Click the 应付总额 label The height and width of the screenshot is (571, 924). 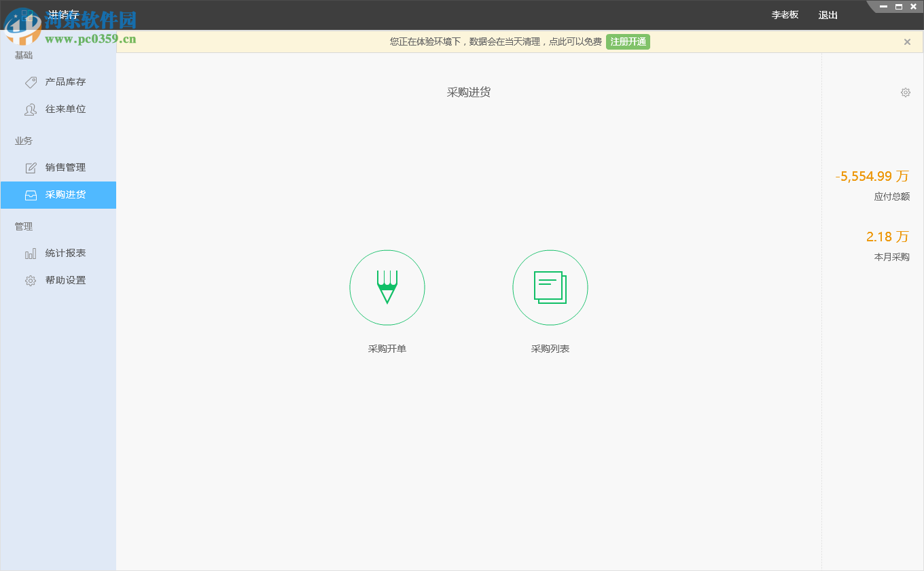(x=892, y=197)
